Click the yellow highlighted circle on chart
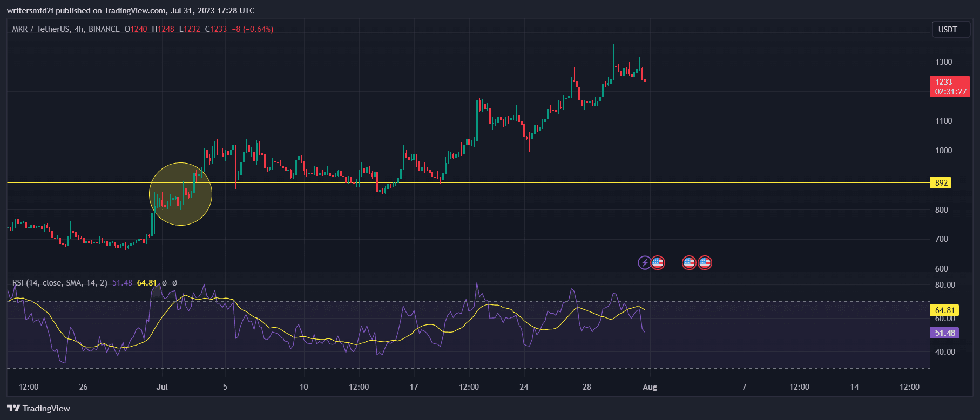This screenshot has height=420, width=980. (x=180, y=194)
